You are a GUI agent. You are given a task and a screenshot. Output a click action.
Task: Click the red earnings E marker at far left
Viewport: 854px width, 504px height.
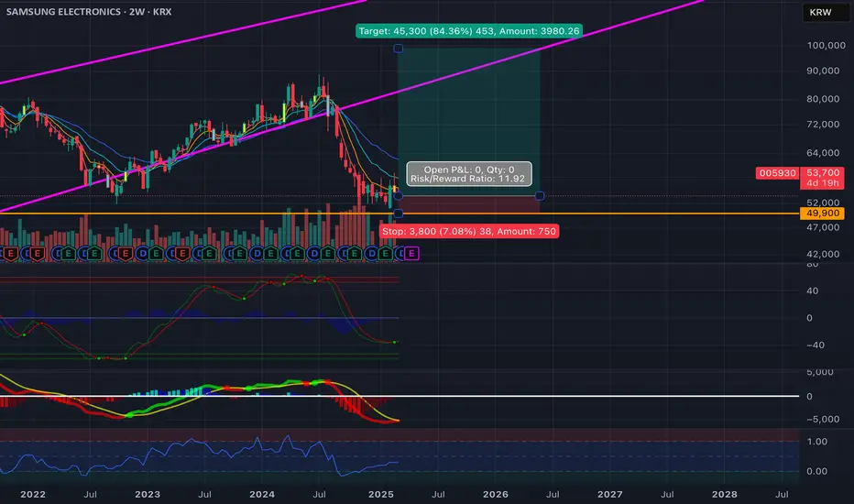(11, 253)
